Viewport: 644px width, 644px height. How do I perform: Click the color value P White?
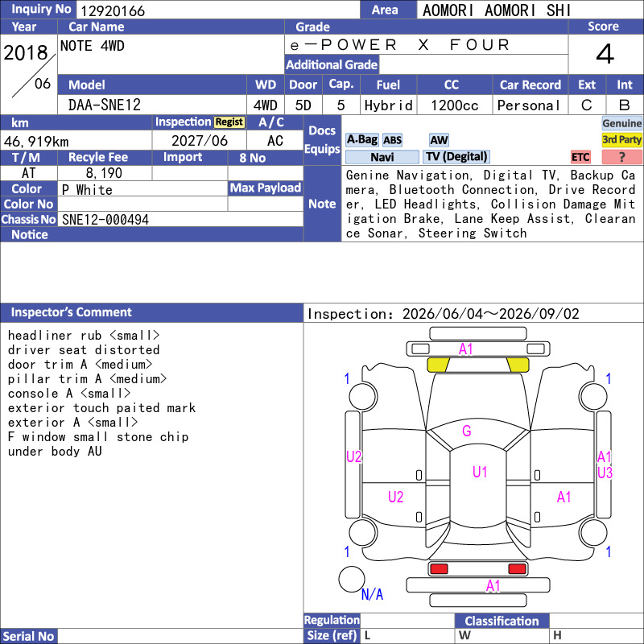pos(87,190)
